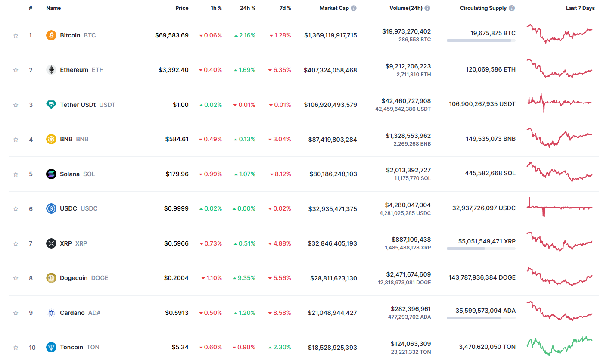This screenshot has height=364, width=616.
Task: Sort by 7d % change column
Action: 285,8
